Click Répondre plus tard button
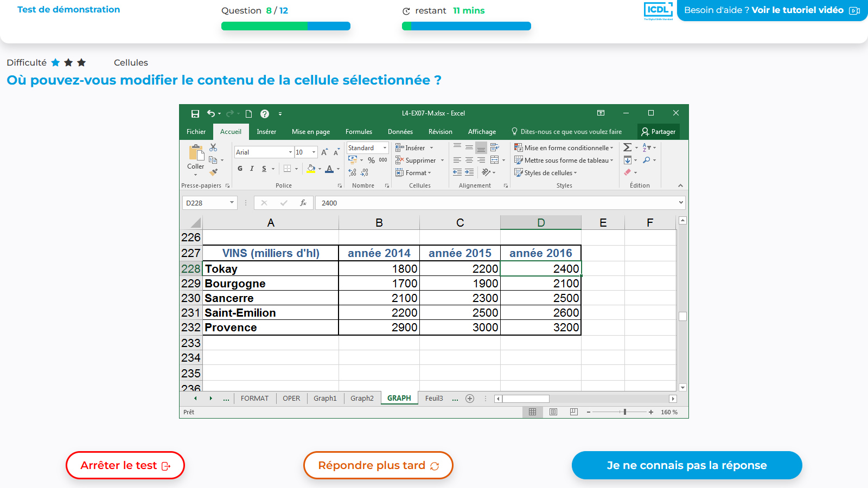Image resolution: width=868 pixels, height=488 pixels. [x=378, y=465]
